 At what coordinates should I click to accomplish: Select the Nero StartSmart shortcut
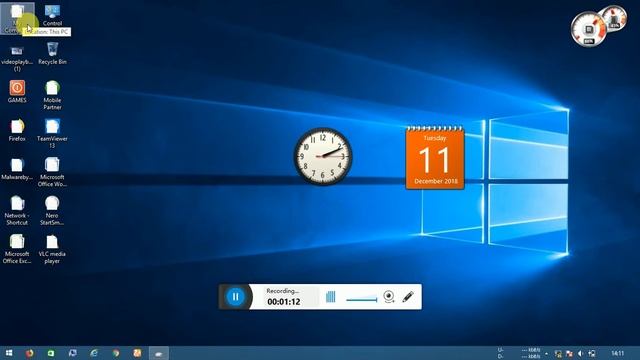pos(52,210)
